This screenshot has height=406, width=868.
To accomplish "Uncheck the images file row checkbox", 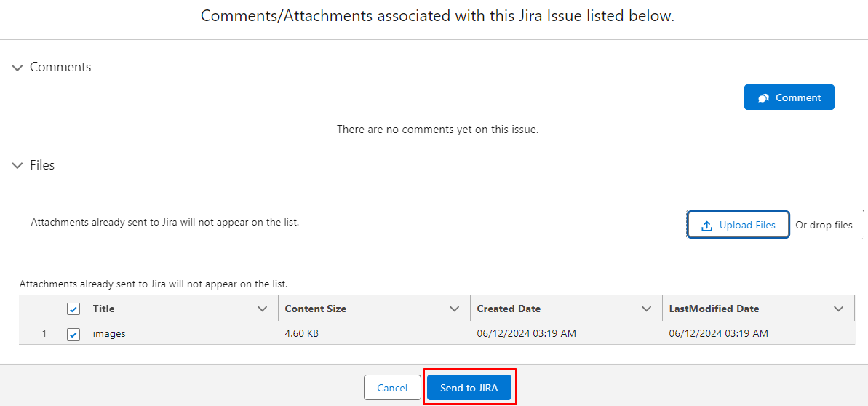I will click(73, 334).
